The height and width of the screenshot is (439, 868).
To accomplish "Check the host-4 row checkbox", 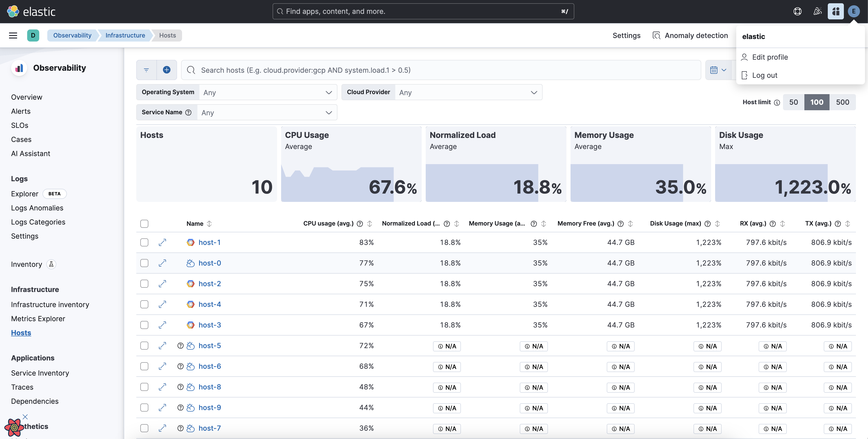I will (x=144, y=304).
